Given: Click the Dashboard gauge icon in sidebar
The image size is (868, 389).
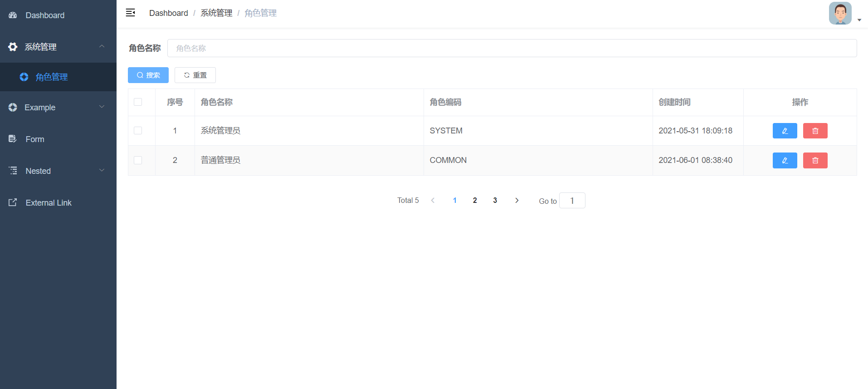Looking at the screenshot, I should click(13, 15).
